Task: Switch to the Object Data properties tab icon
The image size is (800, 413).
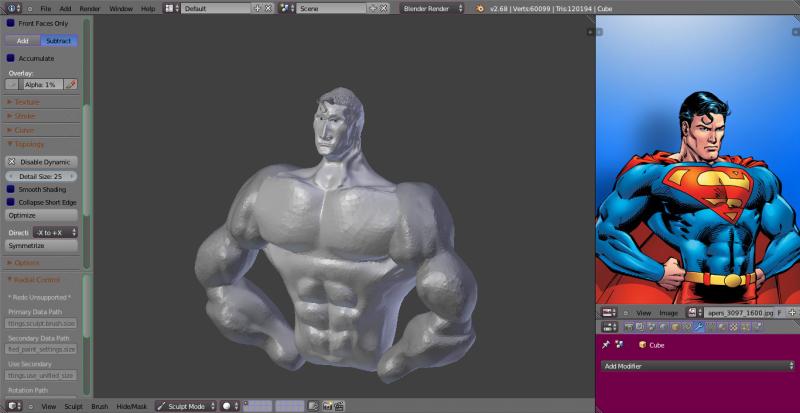Action: coord(711,327)
